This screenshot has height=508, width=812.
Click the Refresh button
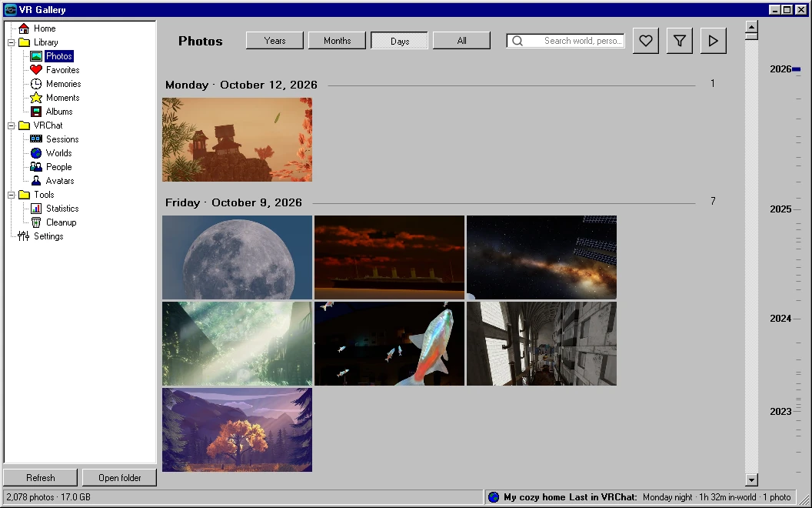coord(41,477)
